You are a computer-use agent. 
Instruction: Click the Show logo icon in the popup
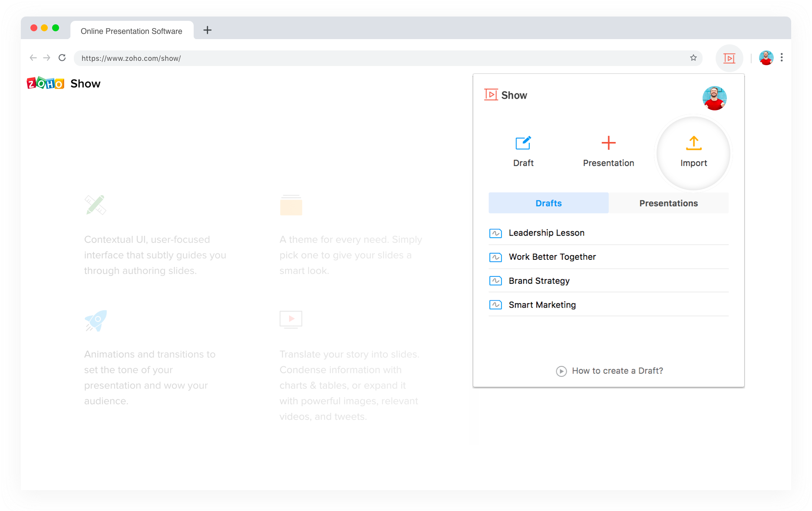click(x=491, y=95)
